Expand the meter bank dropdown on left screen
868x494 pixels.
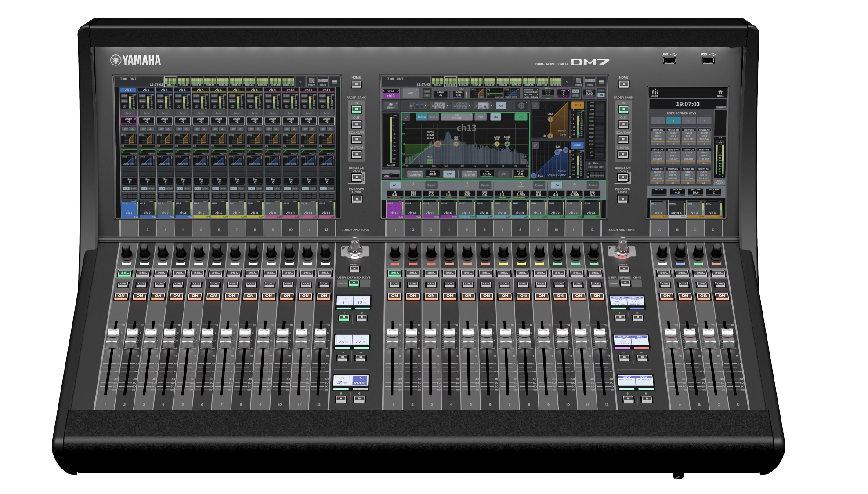(x=300, y=82)
